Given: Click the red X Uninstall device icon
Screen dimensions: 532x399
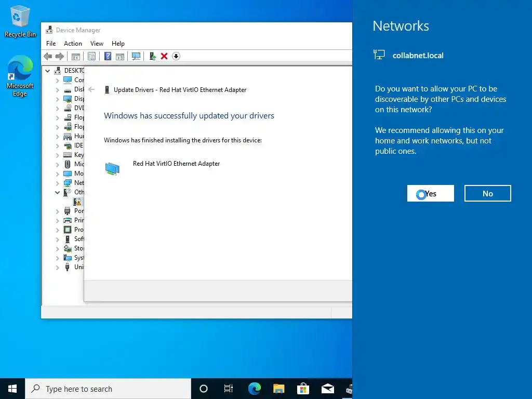Looking at the screenshot, I should point(164,56).
